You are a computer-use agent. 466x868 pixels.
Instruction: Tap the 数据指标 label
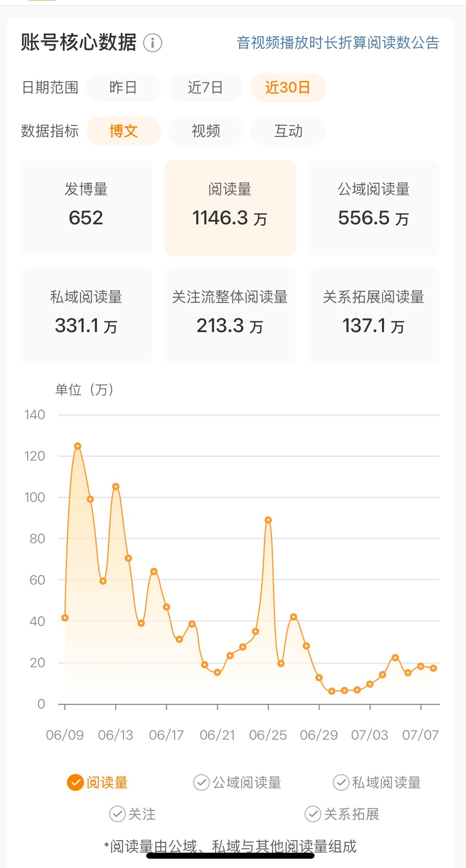click(x=50, y=131)
